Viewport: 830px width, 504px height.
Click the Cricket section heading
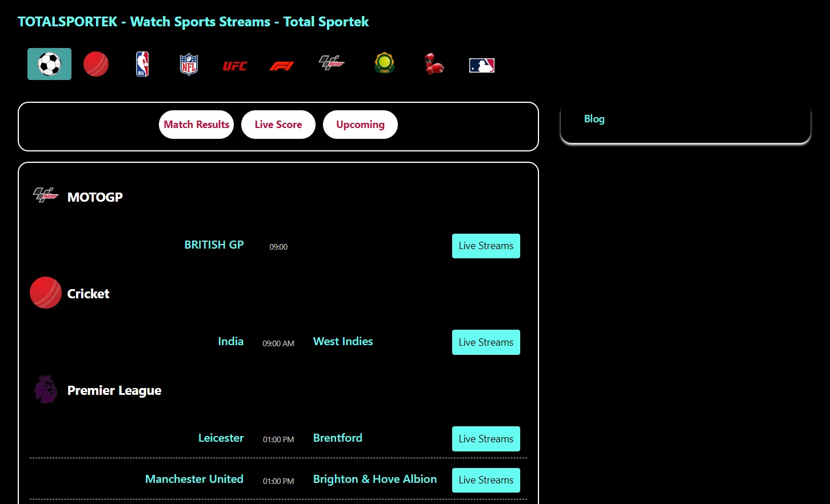[88, 294]
